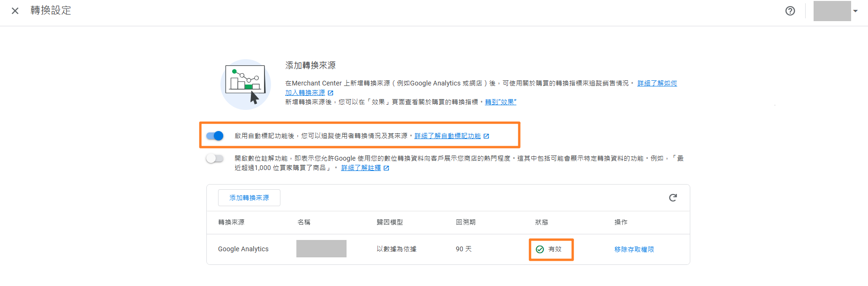Image resolution: width=868 pixels, height=286 pixels.
Task: Click the redacted account avatar
Action: click(832, 11)
